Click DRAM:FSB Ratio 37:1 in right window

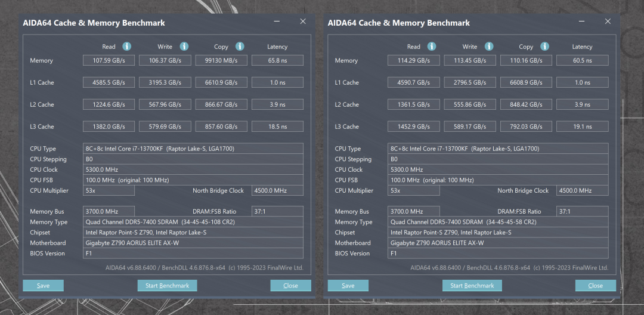pyautogui.click(x=582, y=212)
